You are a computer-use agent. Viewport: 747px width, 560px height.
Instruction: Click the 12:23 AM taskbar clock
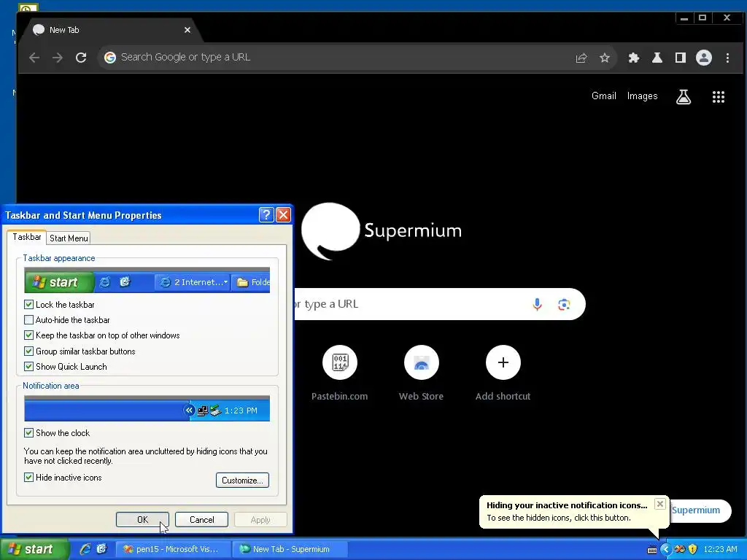coord(720,550)
